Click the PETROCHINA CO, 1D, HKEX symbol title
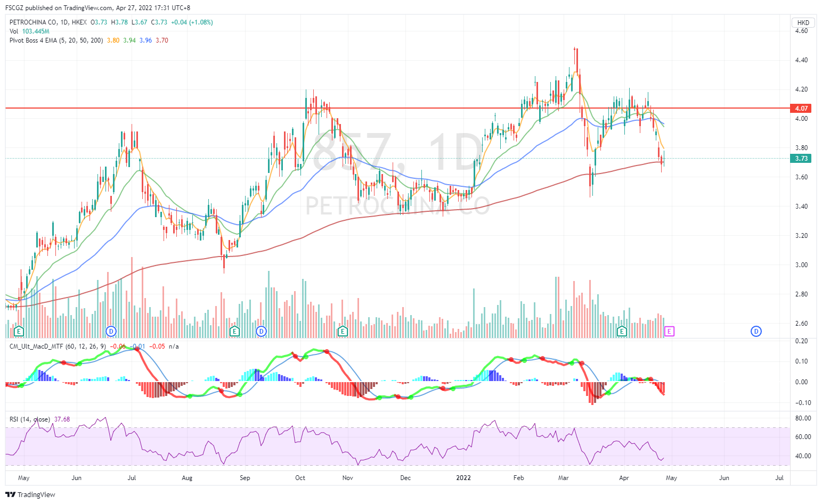 point(48,22)
